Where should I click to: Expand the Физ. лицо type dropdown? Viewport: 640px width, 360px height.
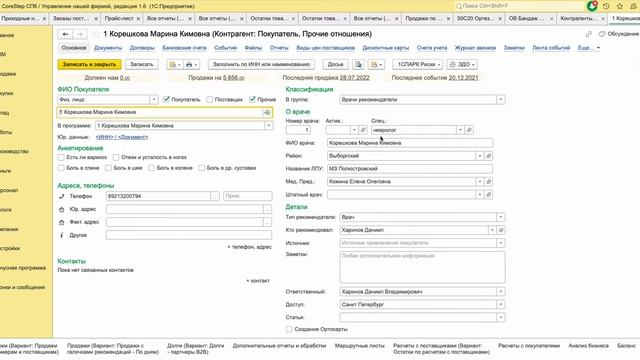(154, 100)
